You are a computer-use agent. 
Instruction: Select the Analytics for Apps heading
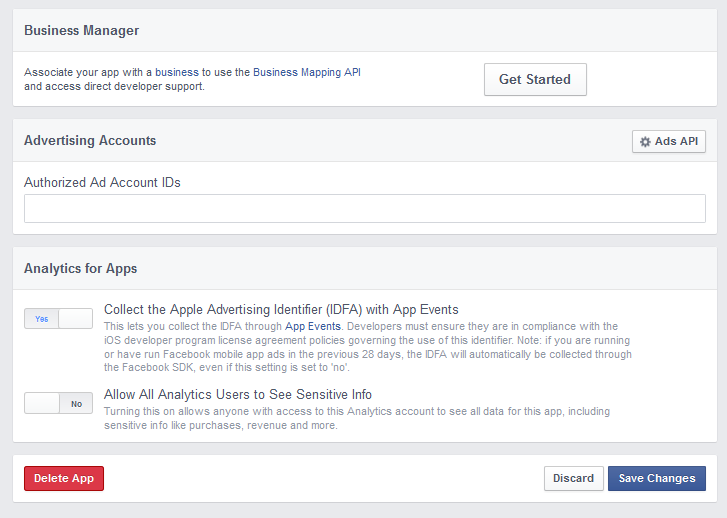(x=81, y=269)
